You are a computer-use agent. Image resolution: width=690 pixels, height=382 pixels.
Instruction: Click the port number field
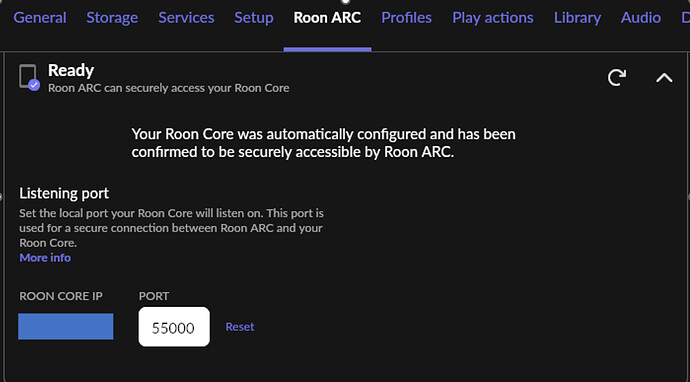pos(174,327)
